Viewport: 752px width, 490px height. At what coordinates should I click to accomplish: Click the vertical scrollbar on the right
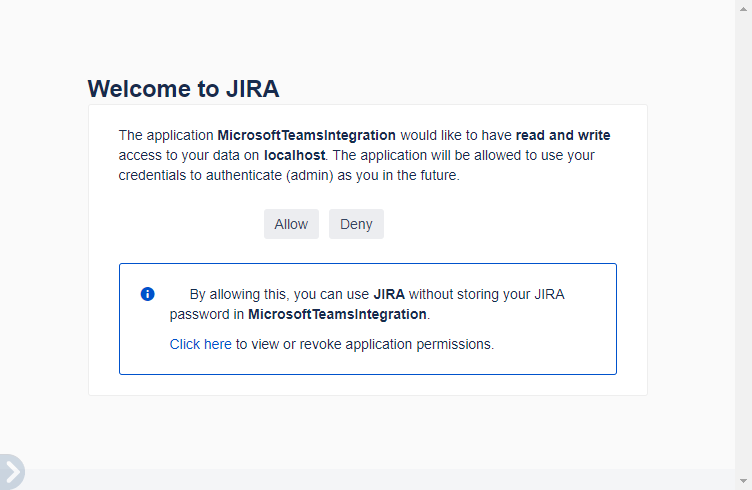pos(743,240)
